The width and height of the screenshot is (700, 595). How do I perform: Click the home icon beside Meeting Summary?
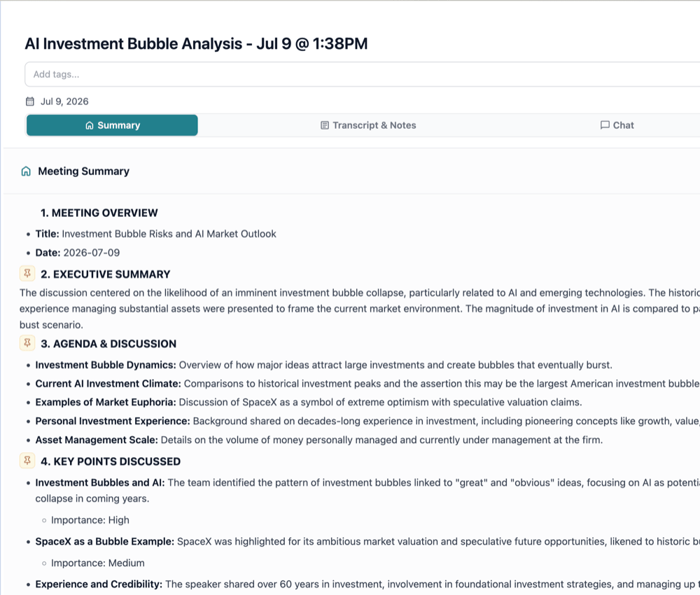(26, 171)
